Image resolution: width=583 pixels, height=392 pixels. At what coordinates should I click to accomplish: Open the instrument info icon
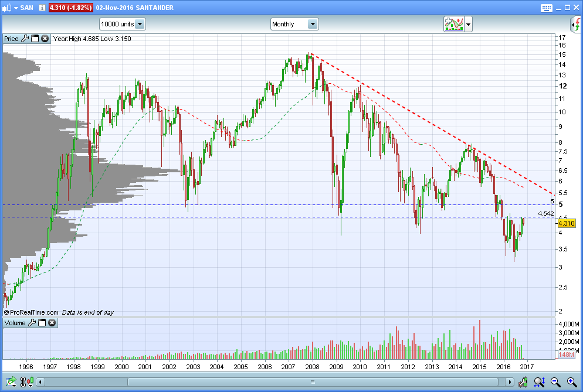tap(42, 8)
